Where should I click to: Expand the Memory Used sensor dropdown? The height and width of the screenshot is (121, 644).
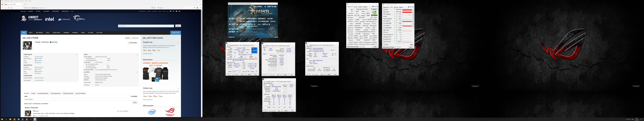click(395, 30)
